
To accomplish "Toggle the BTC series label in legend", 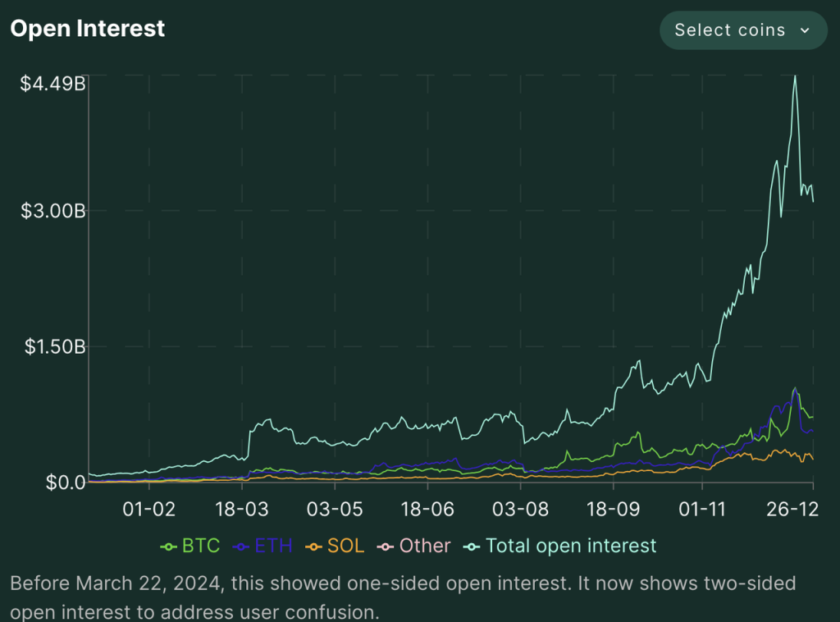I will pyautogui.click(x=201, y=546).
